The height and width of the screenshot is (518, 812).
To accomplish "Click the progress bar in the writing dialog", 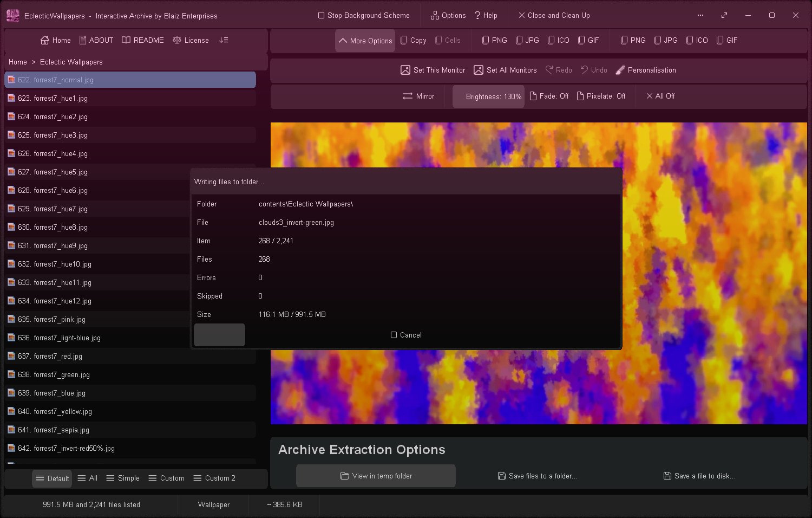I will coord(219,335).
